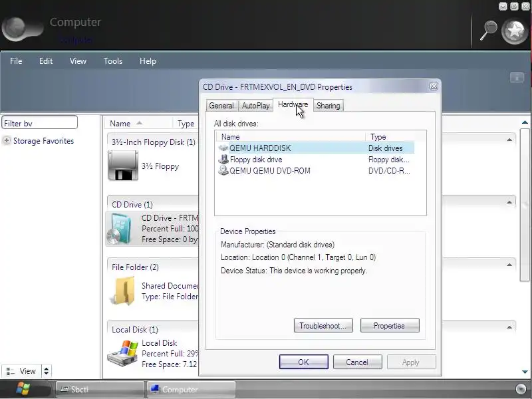Switch to the AutoPlay tab
The height and width of the screenshot is (399, 532).
coord(255,106)
